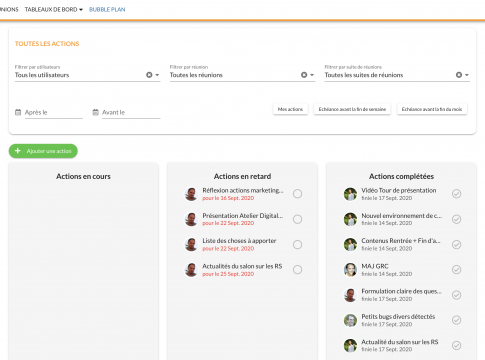Uncheck Formulation claire des ques... completion
Viewport: 485px width, 360px height.
[x=457, y=295]
